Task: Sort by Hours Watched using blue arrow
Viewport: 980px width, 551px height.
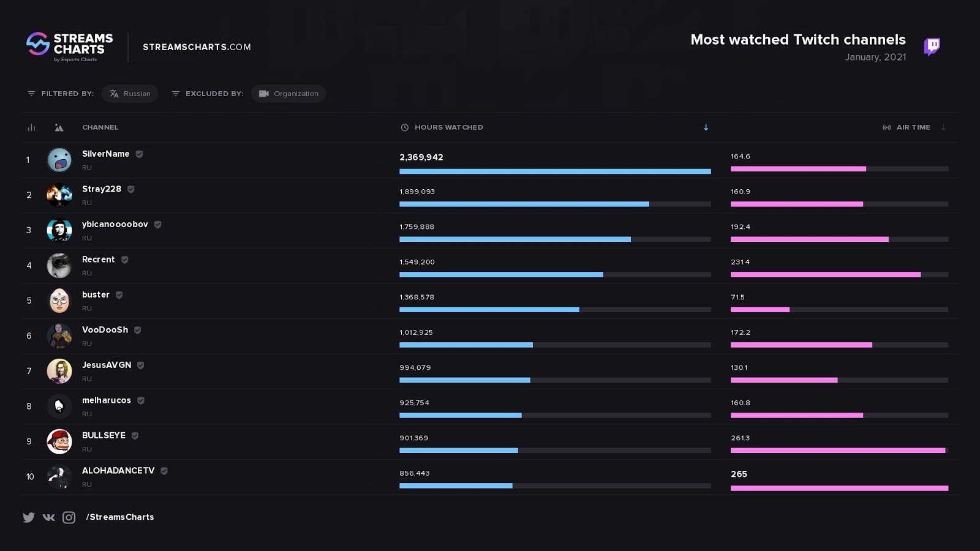Action: pos(706,127)
